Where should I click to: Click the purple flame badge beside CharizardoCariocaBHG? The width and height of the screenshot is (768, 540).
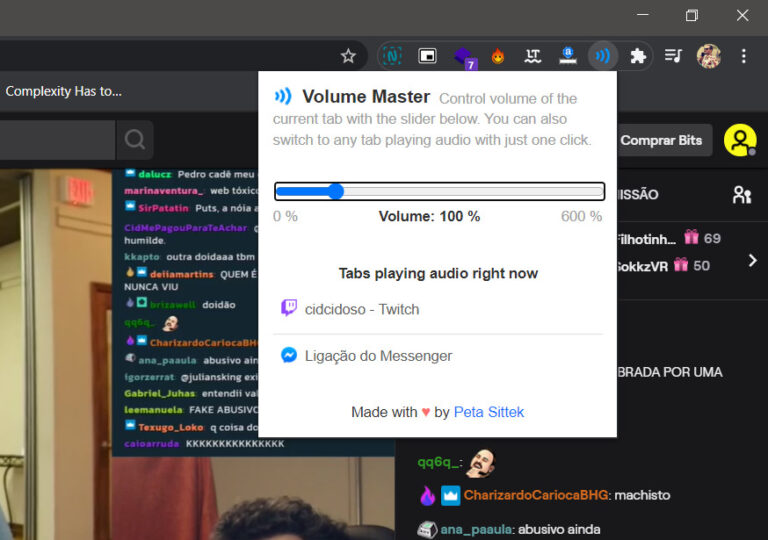click(x=427, y=495)
